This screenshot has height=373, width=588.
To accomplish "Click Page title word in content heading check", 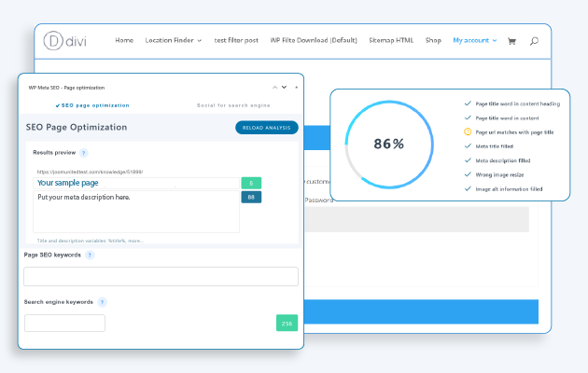I will [467, 104].
